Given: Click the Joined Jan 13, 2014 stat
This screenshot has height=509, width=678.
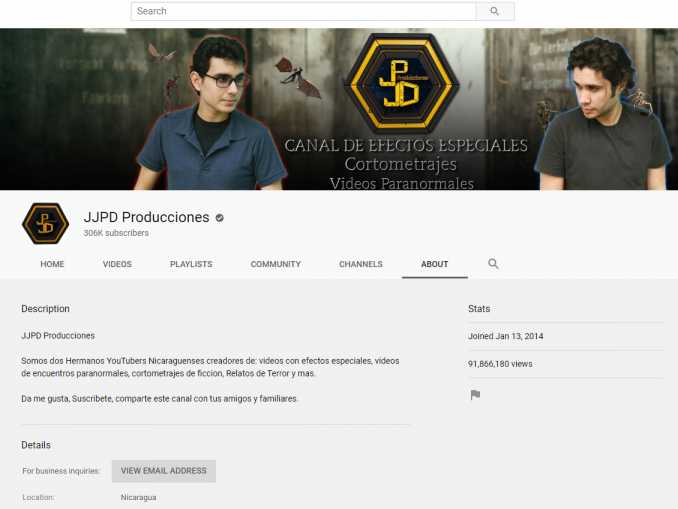Looking at the screenshot, I should click(505, 336).
